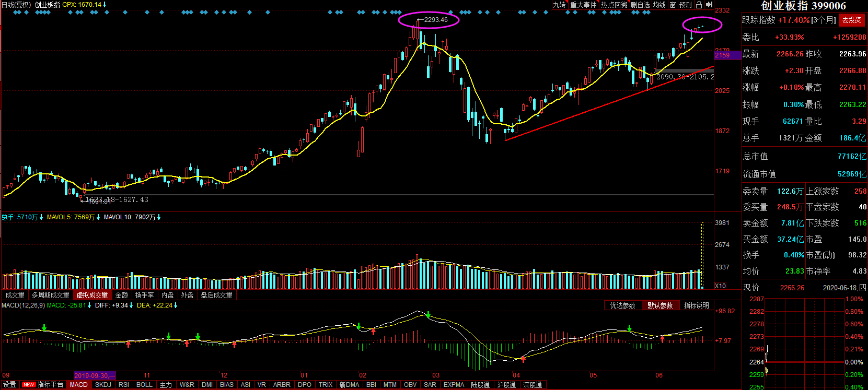Screen dimensions: 868x390
Task: Switch the indicator to 新DMA tab
Action: (349, 385)
